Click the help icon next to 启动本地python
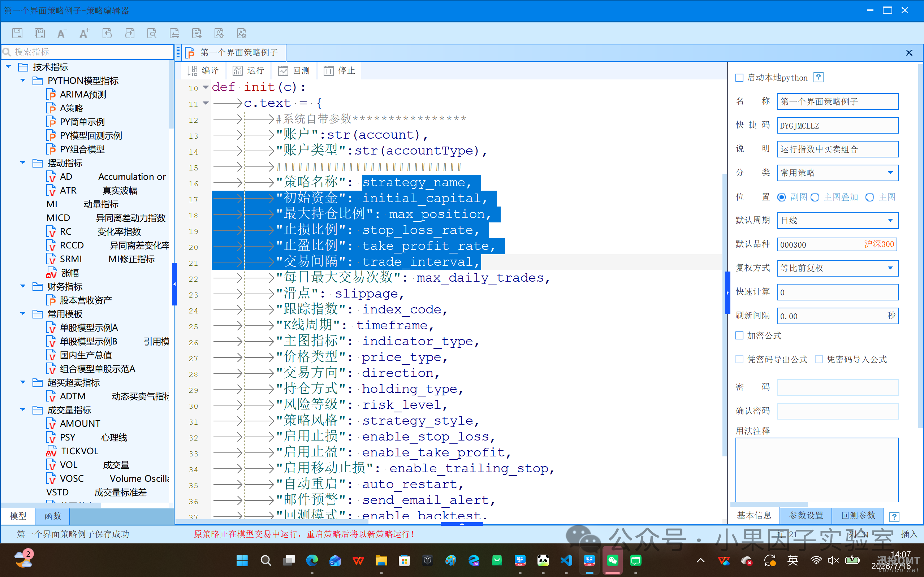This screenshot has height=577, width=924. pyautogui.click(x=818, y=78)
